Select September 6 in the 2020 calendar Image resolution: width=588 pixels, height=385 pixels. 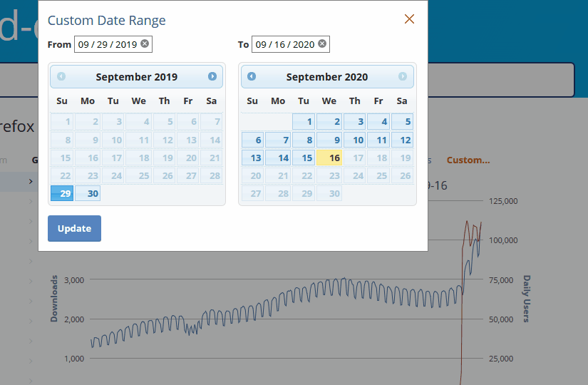pos(253,140)
